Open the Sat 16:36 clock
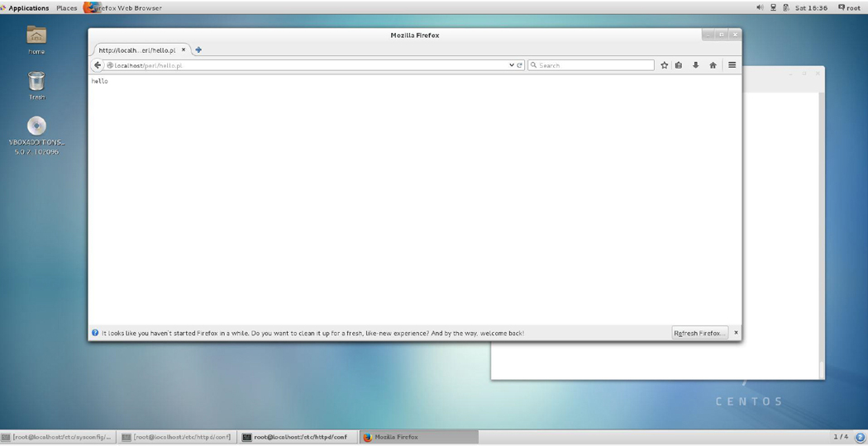 tap(811, 7)
